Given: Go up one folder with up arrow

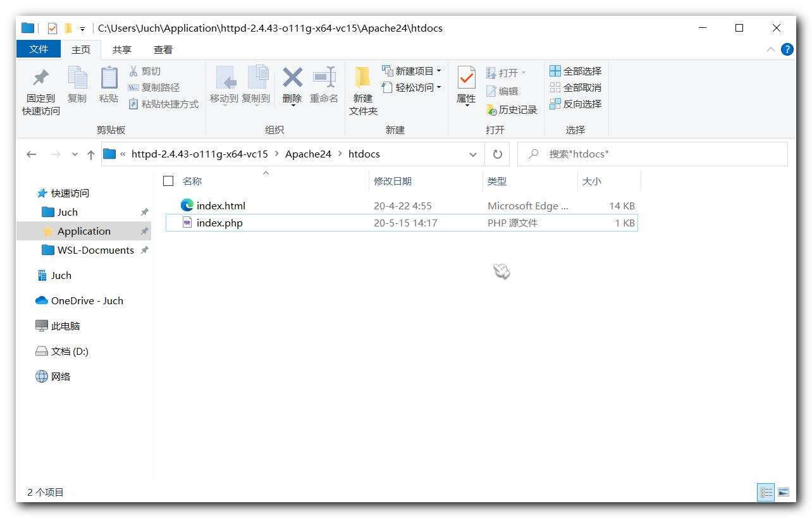Looking at the screenshot, I should pyautogui.click(x=91, y=154).
